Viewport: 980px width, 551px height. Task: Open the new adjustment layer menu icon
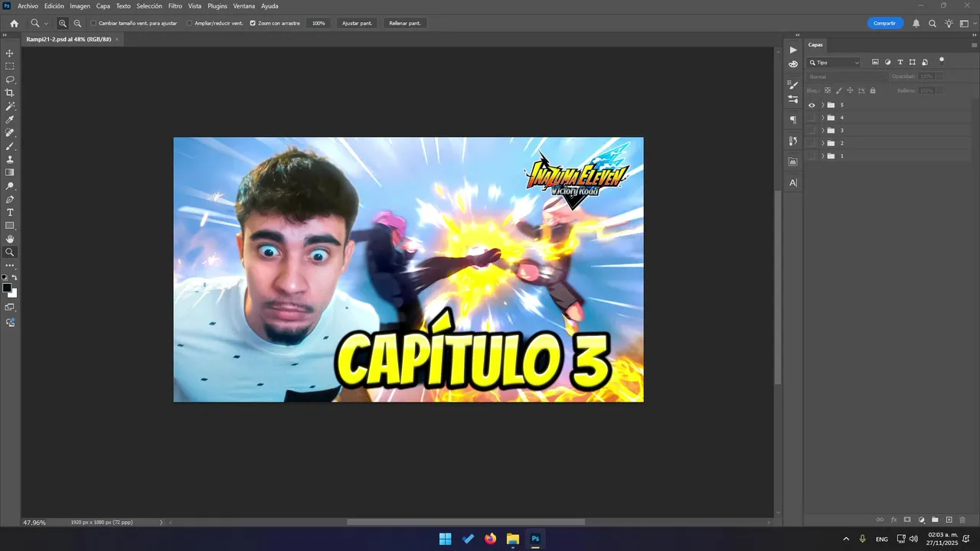pyautogui.click(x=921, y=520)
